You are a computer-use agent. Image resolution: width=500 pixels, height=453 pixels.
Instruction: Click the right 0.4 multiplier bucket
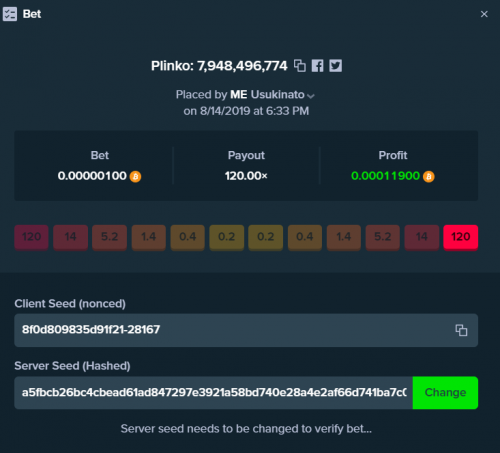point(305,237)
